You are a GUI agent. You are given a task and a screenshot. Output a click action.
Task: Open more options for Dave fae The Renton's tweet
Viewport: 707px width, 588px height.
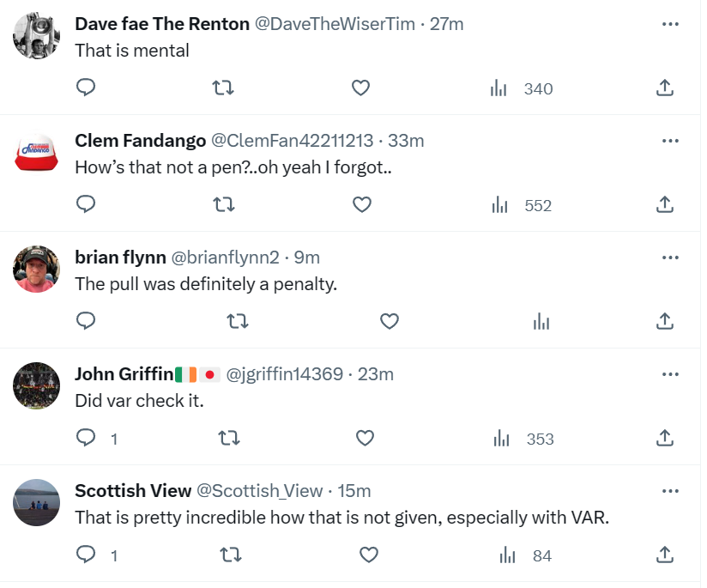pyautogui.click(x=670, y=24)
